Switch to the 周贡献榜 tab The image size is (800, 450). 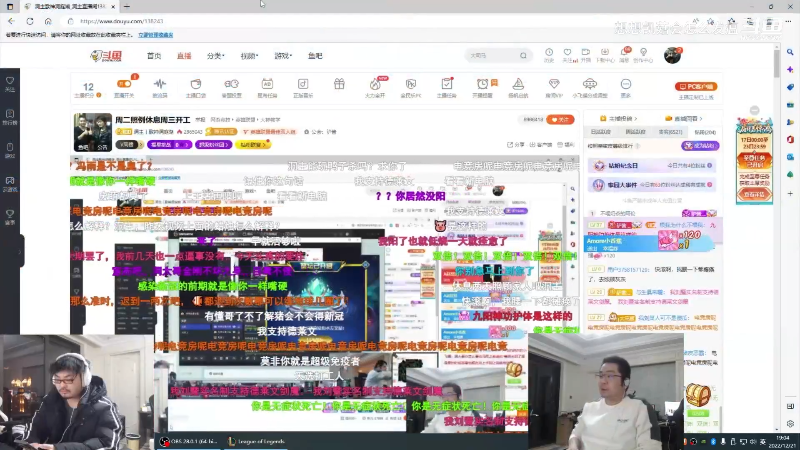coord(635,132)
